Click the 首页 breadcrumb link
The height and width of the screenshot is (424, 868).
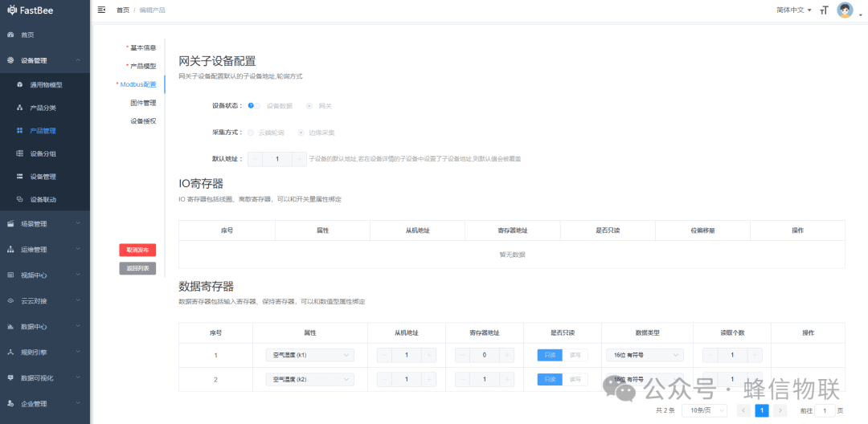coord(123,10)
